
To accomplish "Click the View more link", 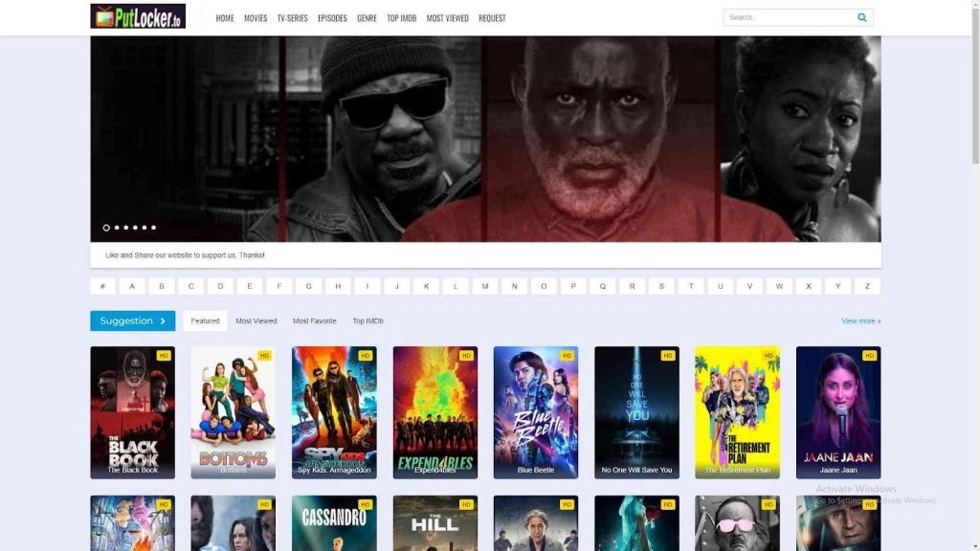I will [860, 321].
